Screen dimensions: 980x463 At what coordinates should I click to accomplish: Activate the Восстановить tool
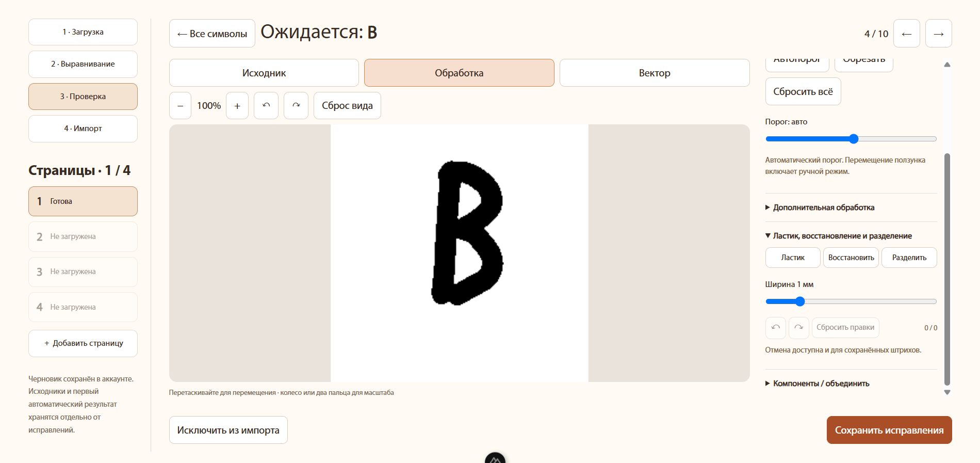tap(851, 258)
